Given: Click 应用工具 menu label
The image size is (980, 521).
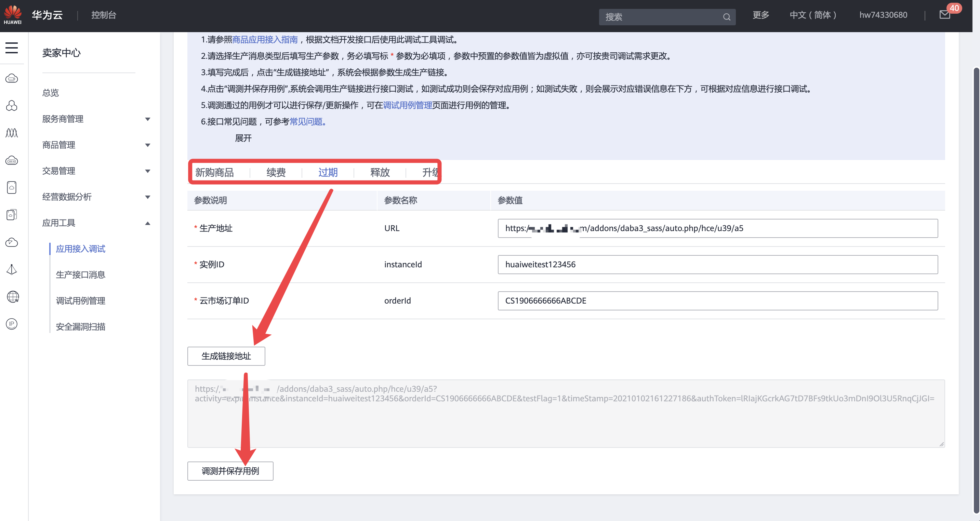Looking at the screenshot, I should click(58, 223).
